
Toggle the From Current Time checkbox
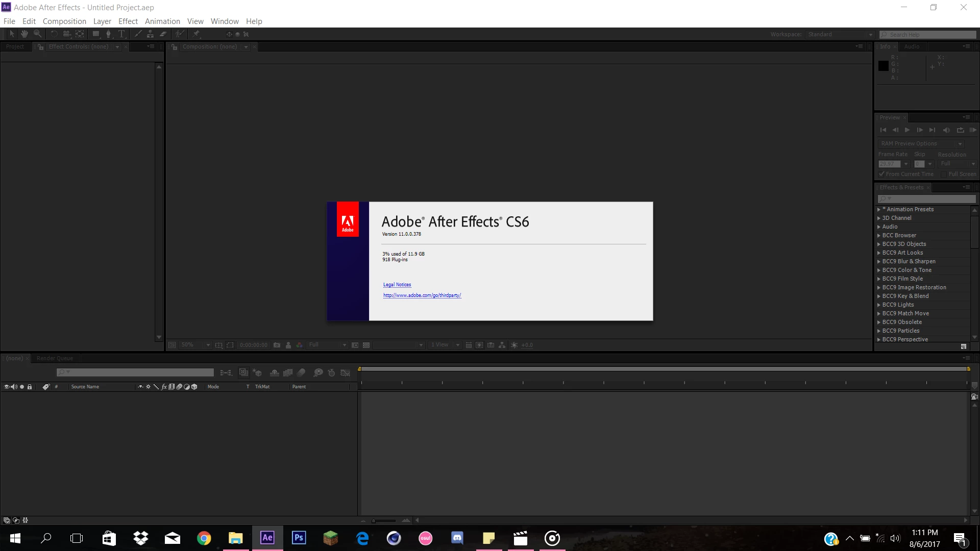coord(881,174)
